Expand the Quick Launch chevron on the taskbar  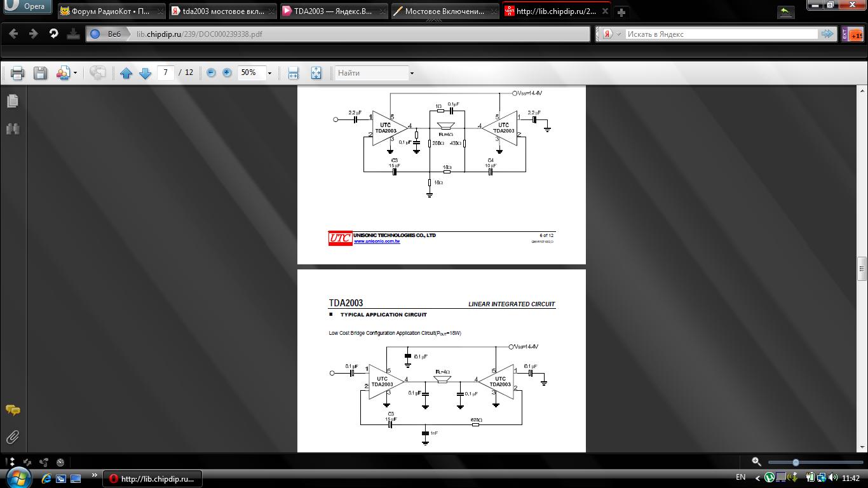click(95, 475)
